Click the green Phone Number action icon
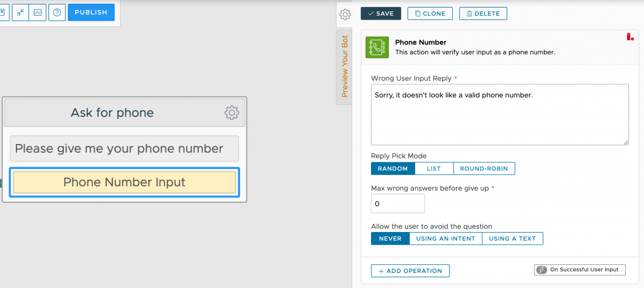Screen dimensions: 644x288 pos(377,47)
